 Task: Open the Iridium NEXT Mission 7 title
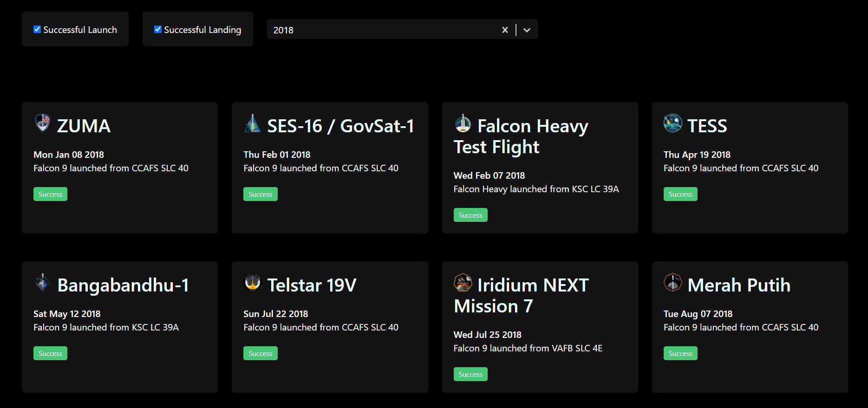(521, 296)
